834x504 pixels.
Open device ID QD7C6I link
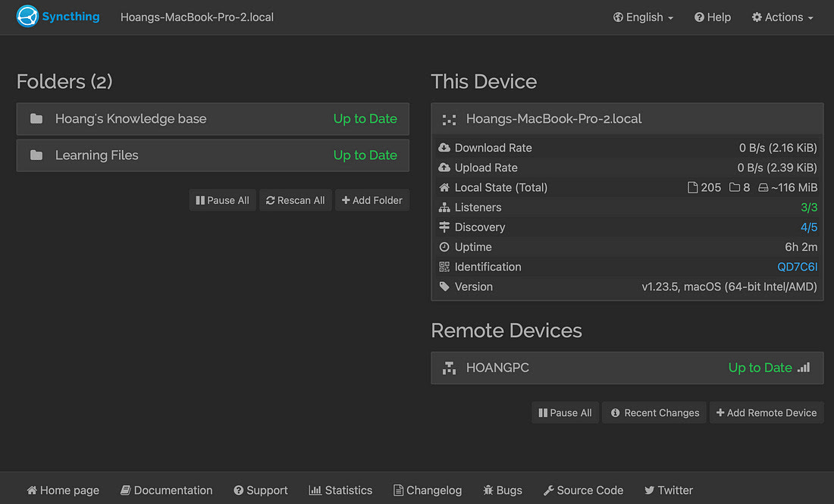click(x=797, y=267)
